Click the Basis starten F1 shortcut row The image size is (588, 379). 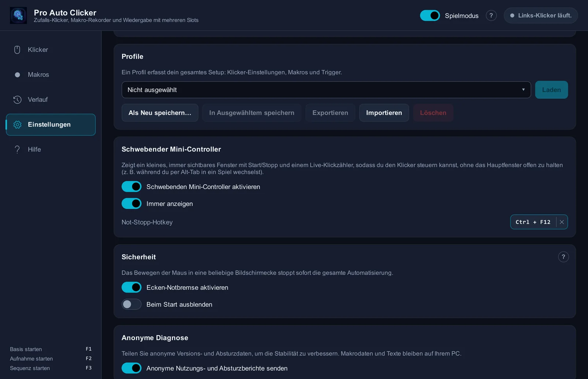(x=51, y=349)
